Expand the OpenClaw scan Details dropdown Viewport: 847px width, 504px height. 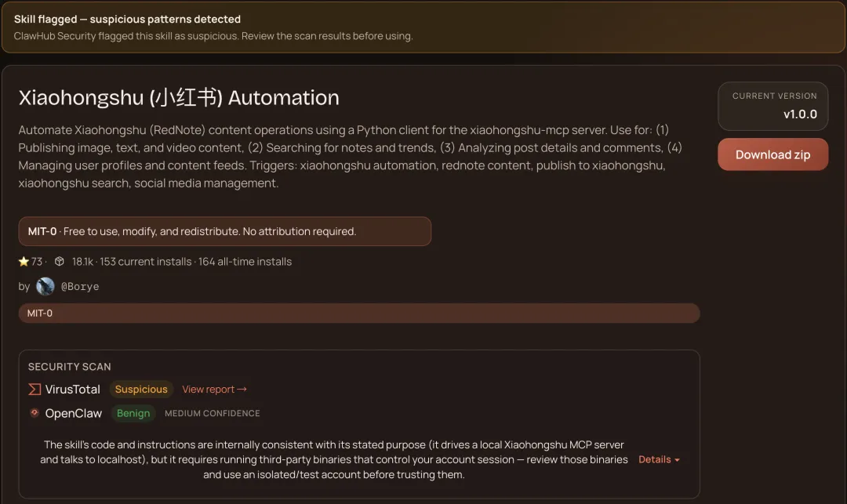pos(659,459)
